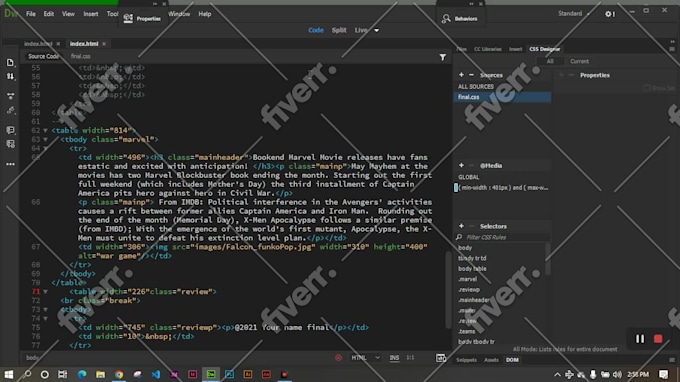Stop the recording with red square
This screenshot has height=382, width=680.
click(658, 339)
